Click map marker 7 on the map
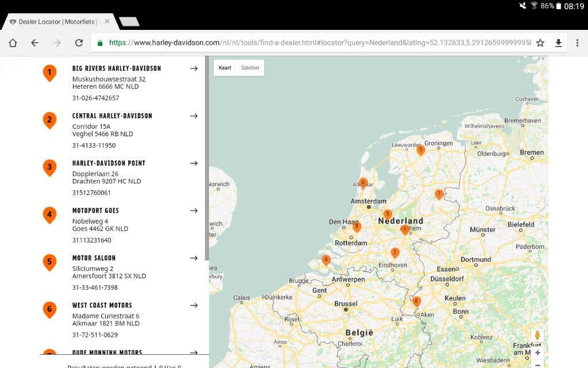588x368 pixels. pos(439,194)
